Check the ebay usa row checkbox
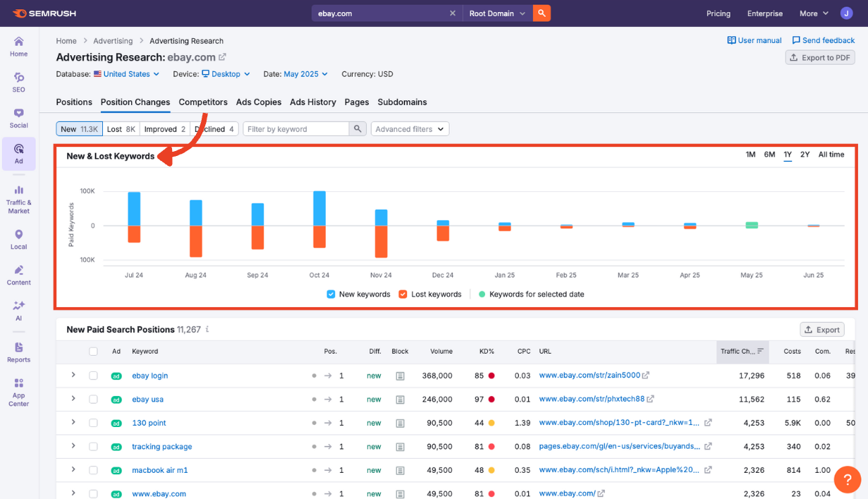 click(93, 399)
